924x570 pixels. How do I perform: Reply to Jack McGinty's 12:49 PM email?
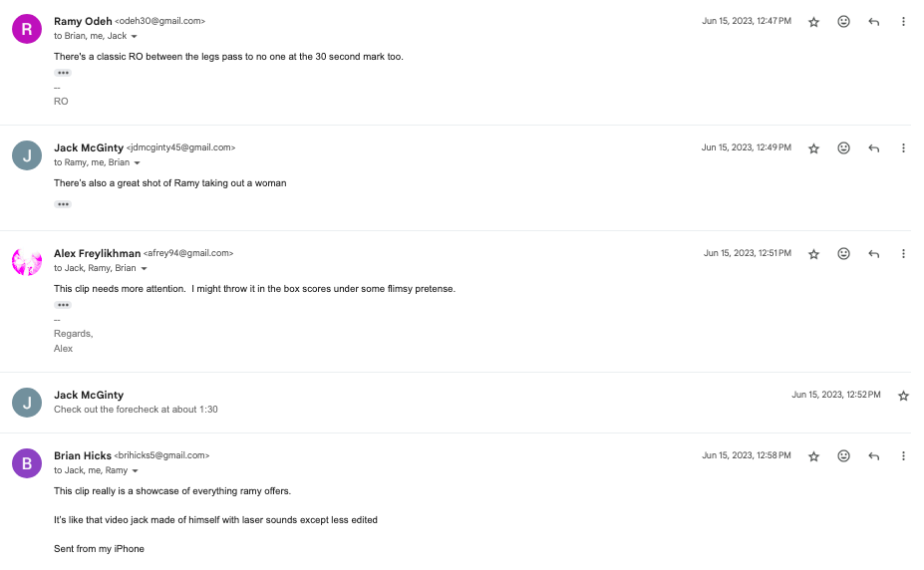click(873, 148)
